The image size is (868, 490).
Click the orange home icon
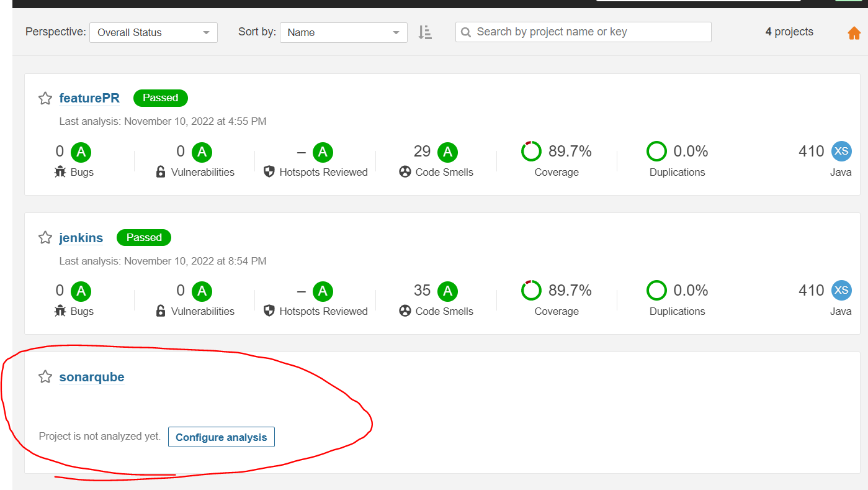coord(854,33)
